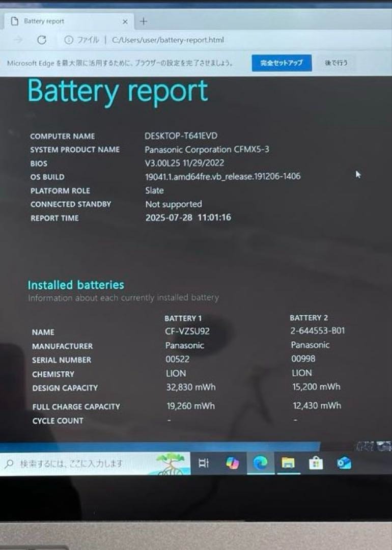Click design capacity 15,200 mWh

tap(316, 387)
